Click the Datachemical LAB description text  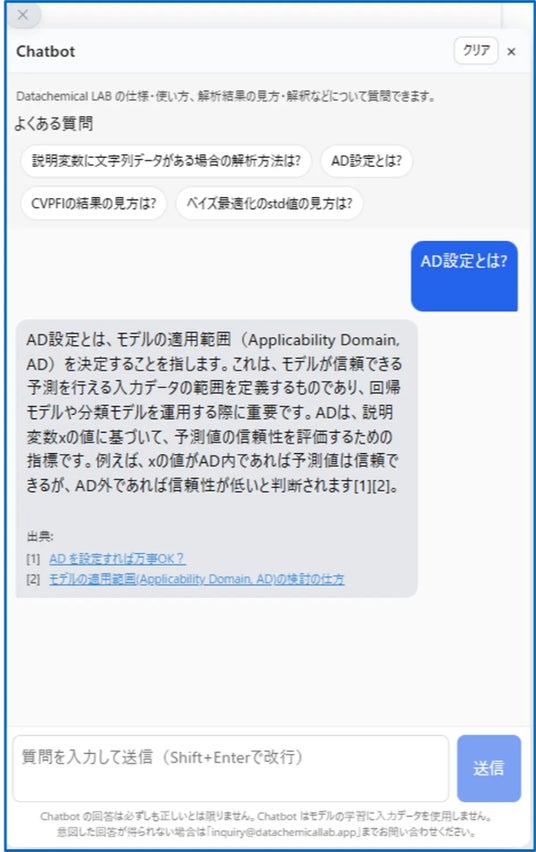point(226,96)
